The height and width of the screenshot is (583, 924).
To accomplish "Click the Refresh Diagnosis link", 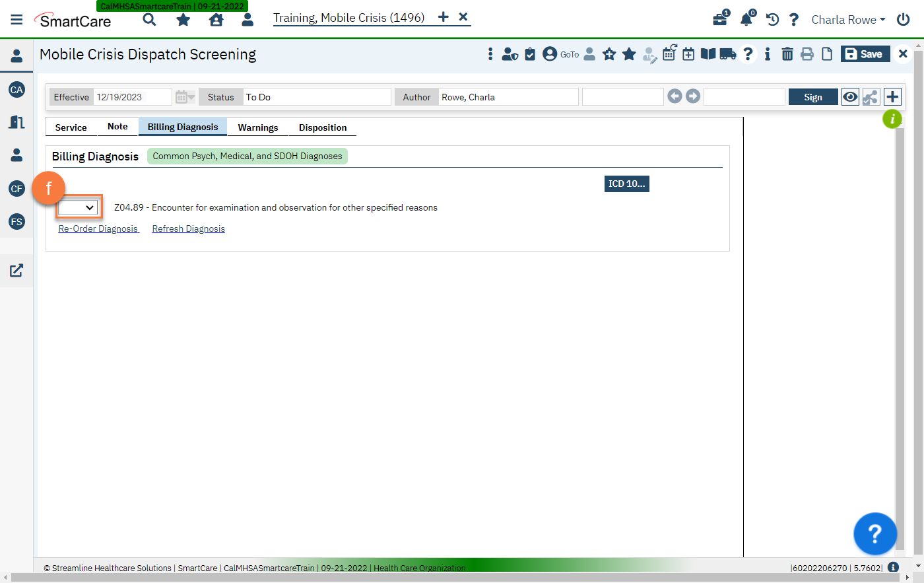I will tap(188, 228).
